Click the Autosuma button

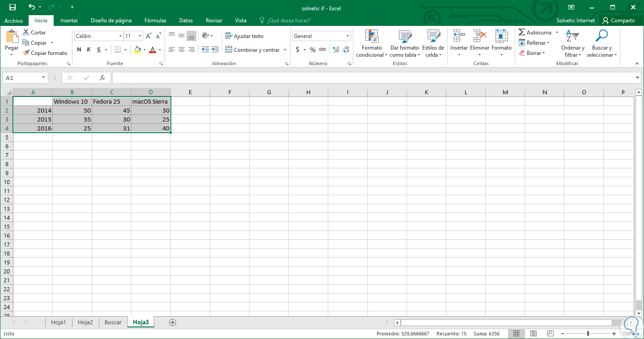[x=535, y=33]
